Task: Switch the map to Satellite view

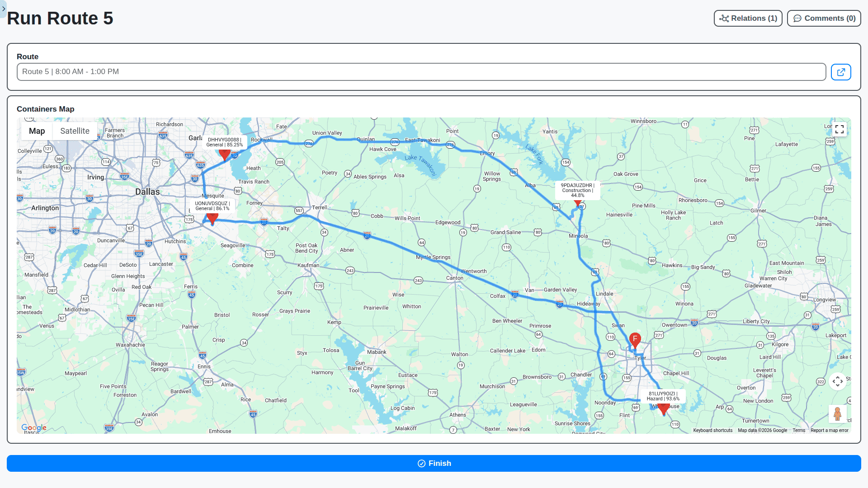Action: [75, 131]
